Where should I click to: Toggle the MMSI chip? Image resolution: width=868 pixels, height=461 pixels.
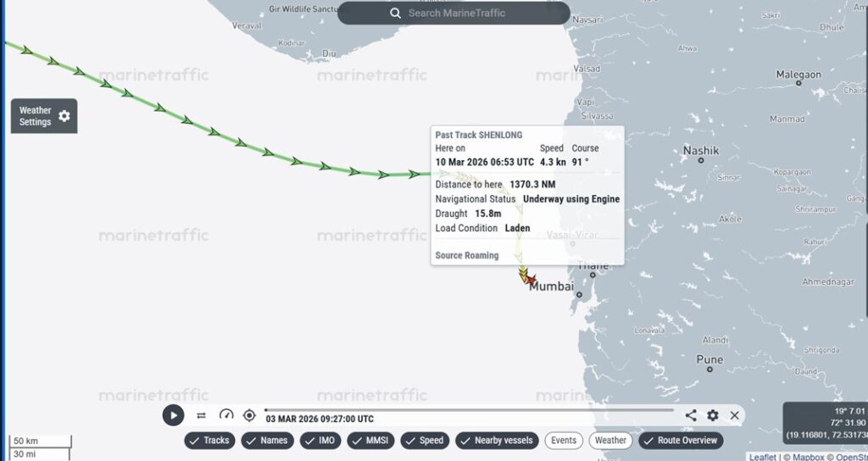[370, 441]
